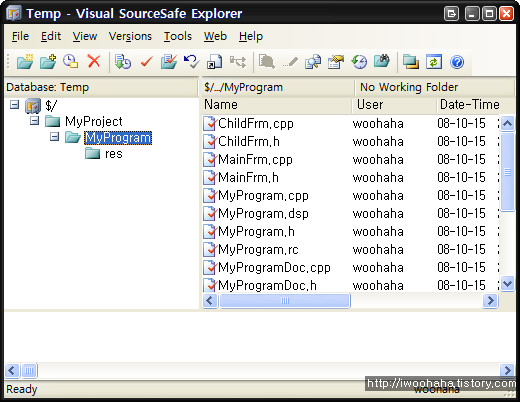This screenshot has height=402, width=520.
Task: Click the Share toolbar icon
Action: [x=214, y=62]
